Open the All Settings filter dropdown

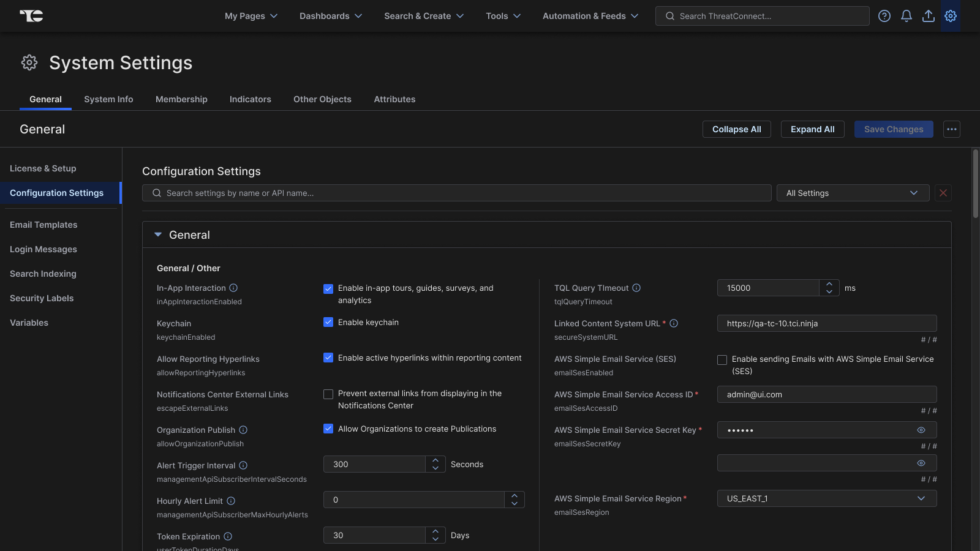(x=852, y=193)
